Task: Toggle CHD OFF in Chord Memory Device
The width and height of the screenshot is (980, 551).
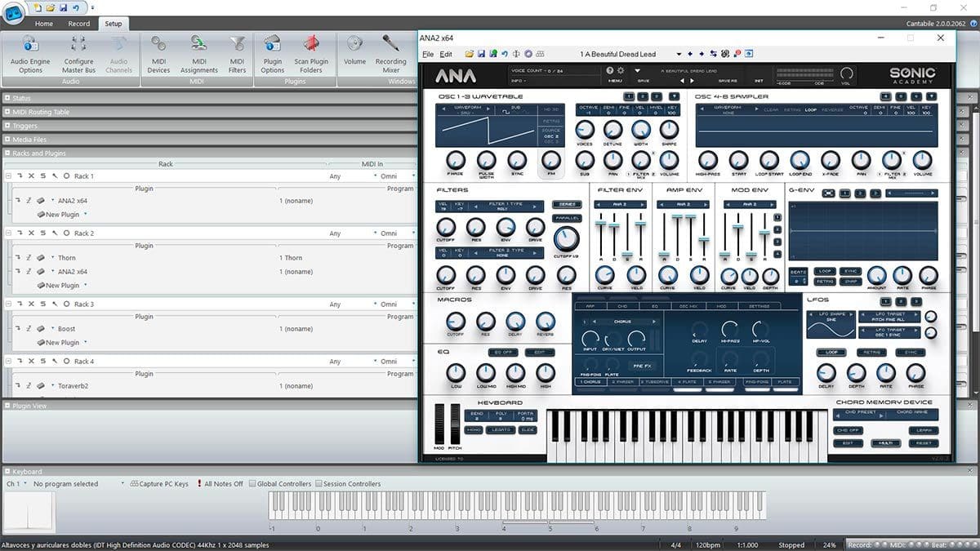Action: pos(848,430)
